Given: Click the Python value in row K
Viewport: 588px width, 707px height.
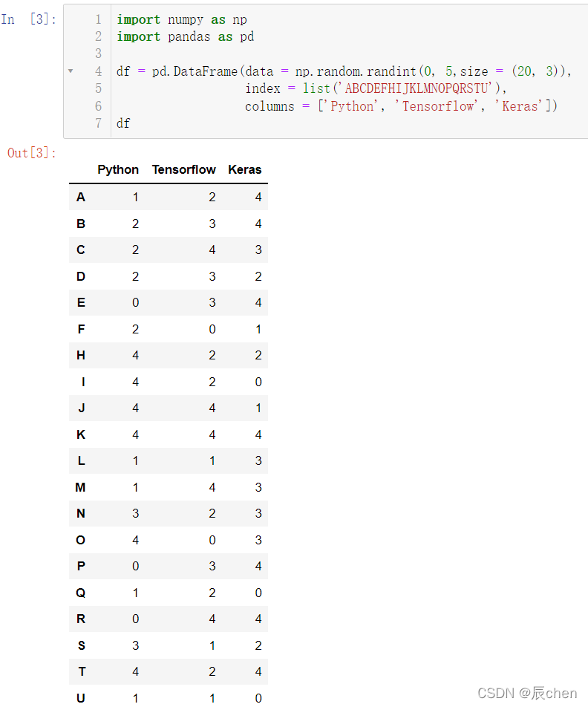Looking at the screenshot, I should tap(135, 434).
